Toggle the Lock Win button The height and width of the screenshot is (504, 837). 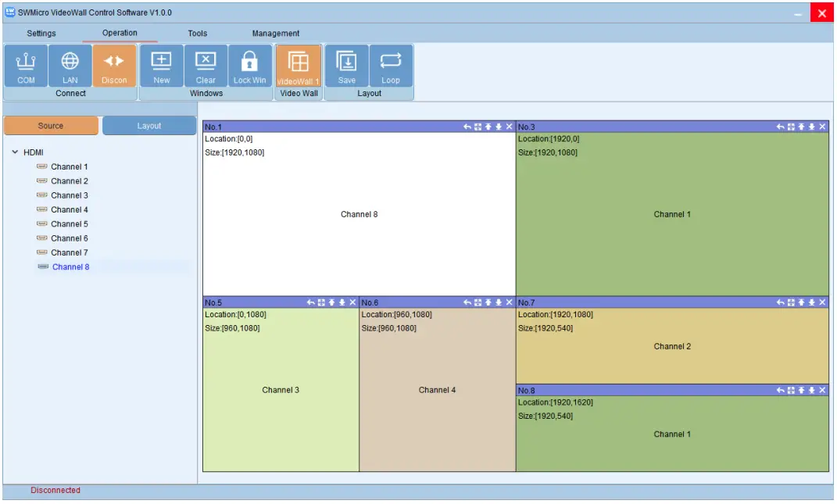[250, 66]
